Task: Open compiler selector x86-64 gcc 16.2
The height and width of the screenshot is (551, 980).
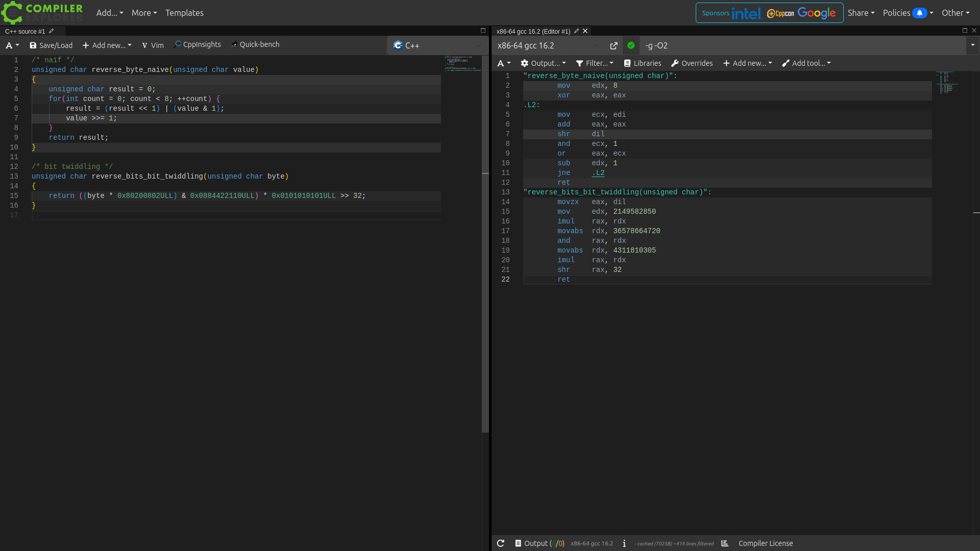Action: (548, 45)
